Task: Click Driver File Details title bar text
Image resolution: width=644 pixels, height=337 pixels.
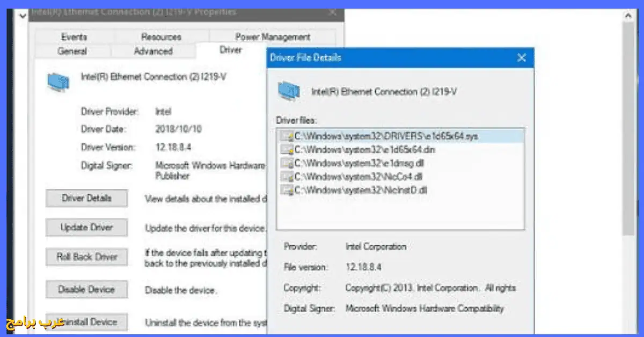Action: 305,57
